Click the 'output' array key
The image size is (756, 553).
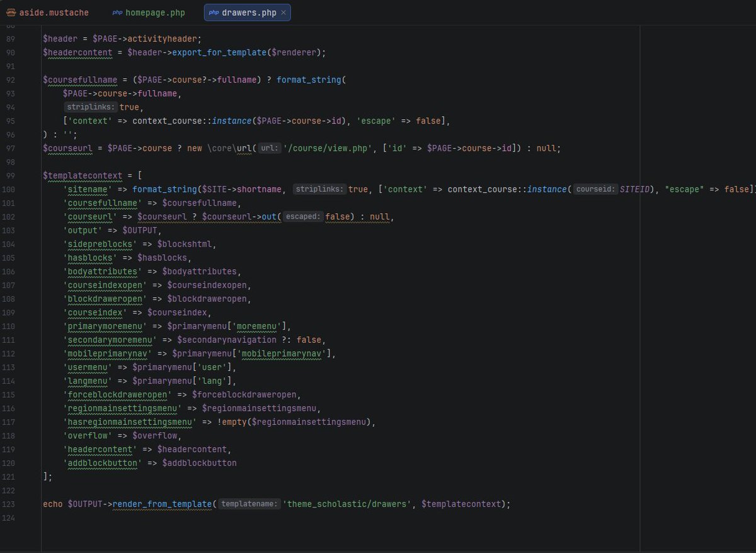tap(83, 230)
